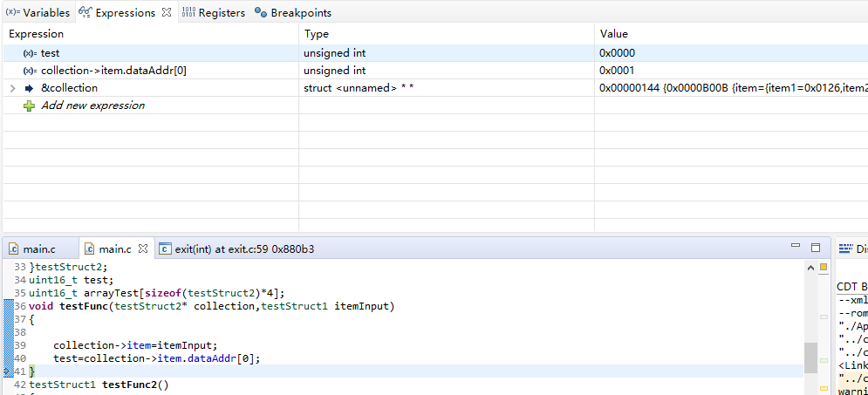Click the Disassembly view icon
The image size is (868, 395).
(x=845, y=249)
